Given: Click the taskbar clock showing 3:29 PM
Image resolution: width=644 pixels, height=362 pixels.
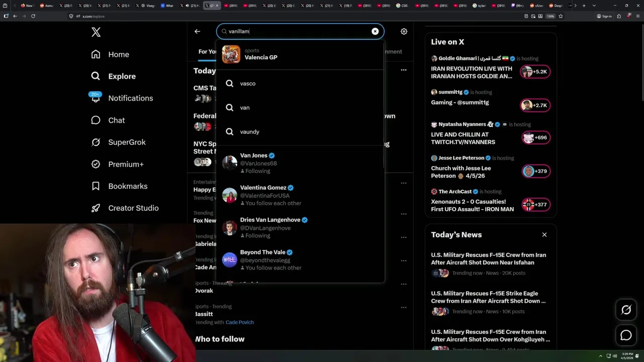Looking at the screenshot, I should click(x=627, y=356).
